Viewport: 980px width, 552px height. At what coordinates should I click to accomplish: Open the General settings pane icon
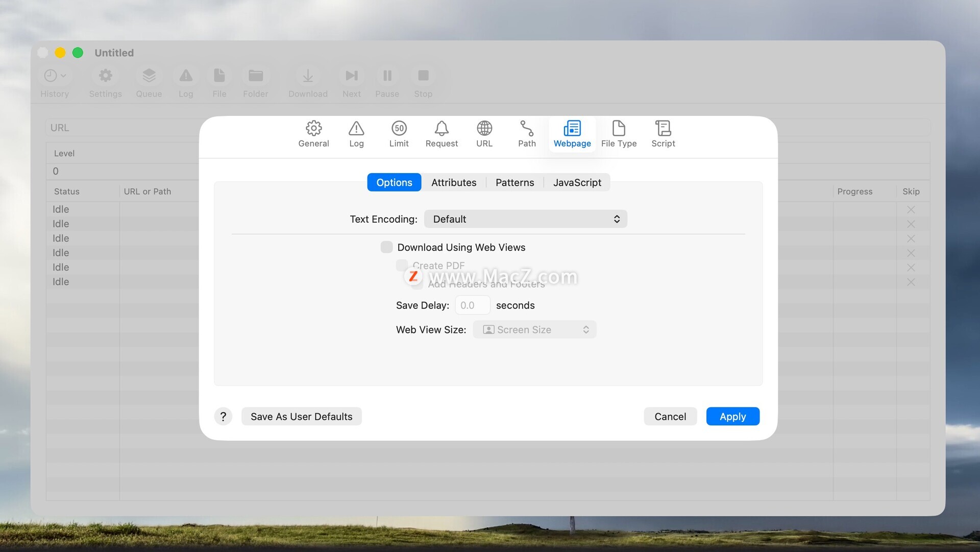tap(313, 128)
